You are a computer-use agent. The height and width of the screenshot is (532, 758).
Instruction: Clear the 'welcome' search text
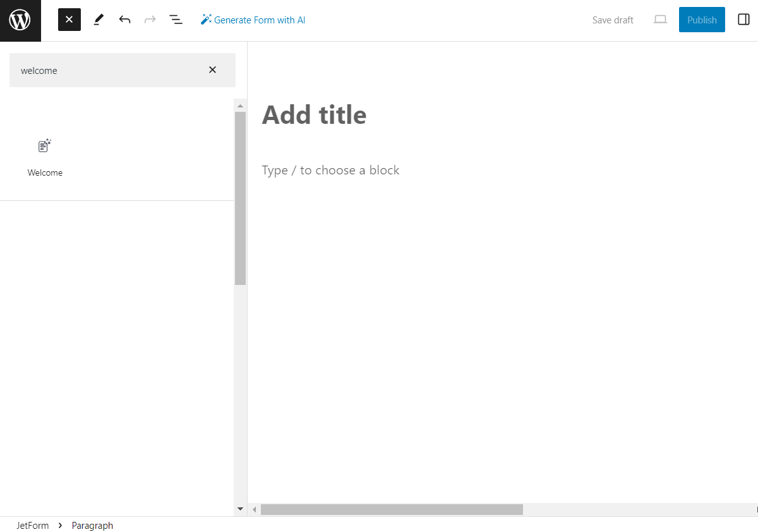click(x=212, y=70)
